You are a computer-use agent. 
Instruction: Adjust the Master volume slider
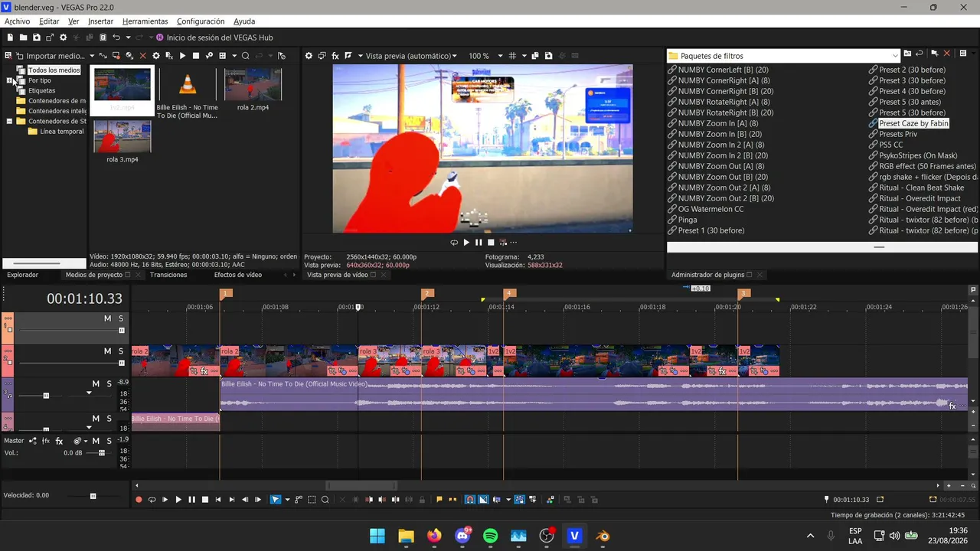pyautogui.click(x=101, y=453)
